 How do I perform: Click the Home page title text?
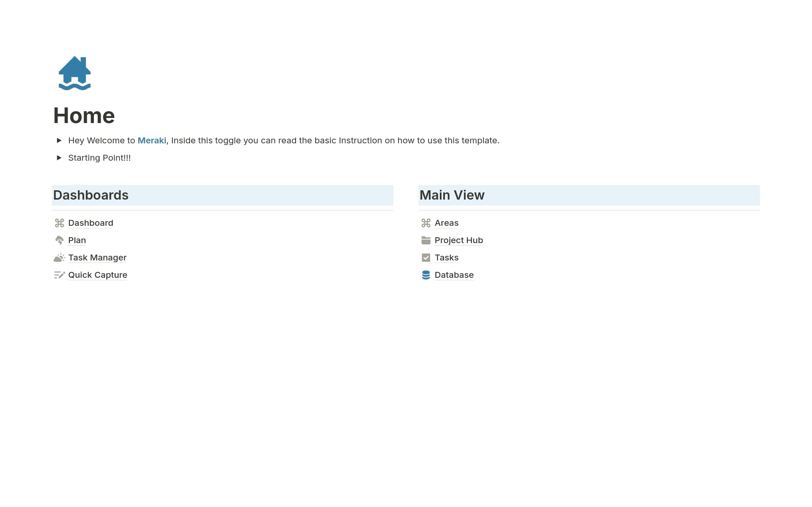pos(84,115)
